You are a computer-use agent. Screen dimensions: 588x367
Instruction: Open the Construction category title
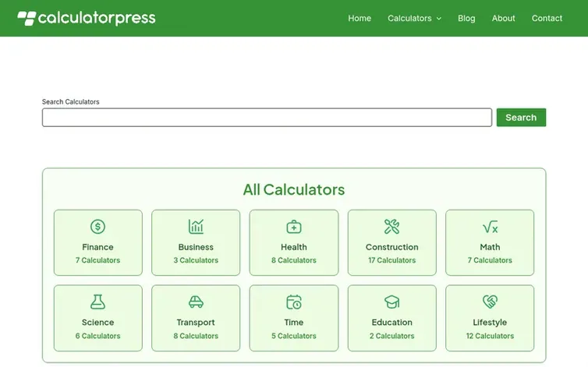tap(392, 247)
